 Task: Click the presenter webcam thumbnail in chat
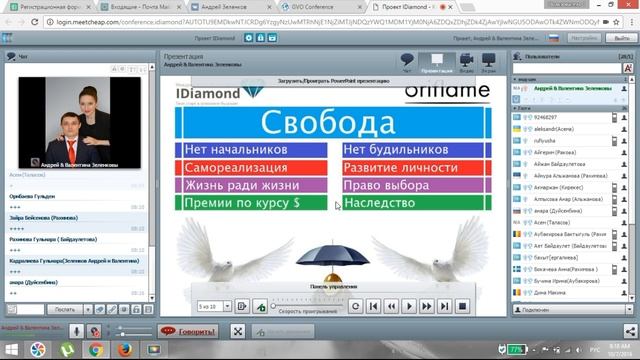click(x=80, y=122)
